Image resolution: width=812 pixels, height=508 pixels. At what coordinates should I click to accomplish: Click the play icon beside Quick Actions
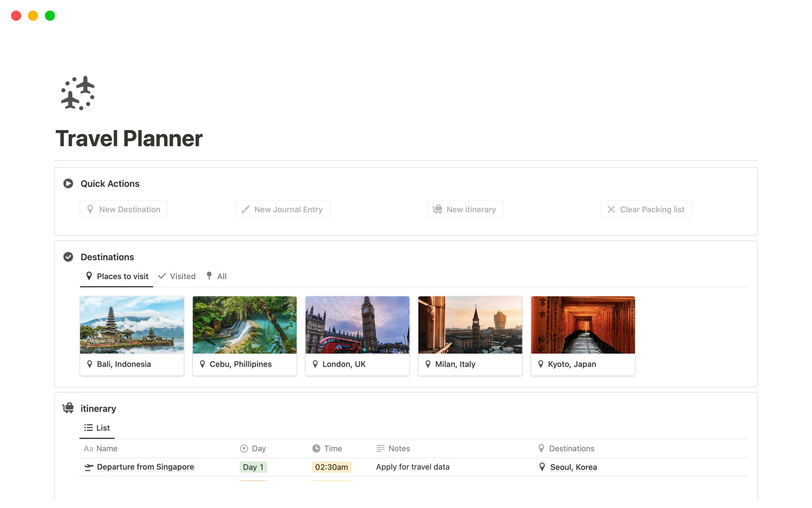[68, 183]
